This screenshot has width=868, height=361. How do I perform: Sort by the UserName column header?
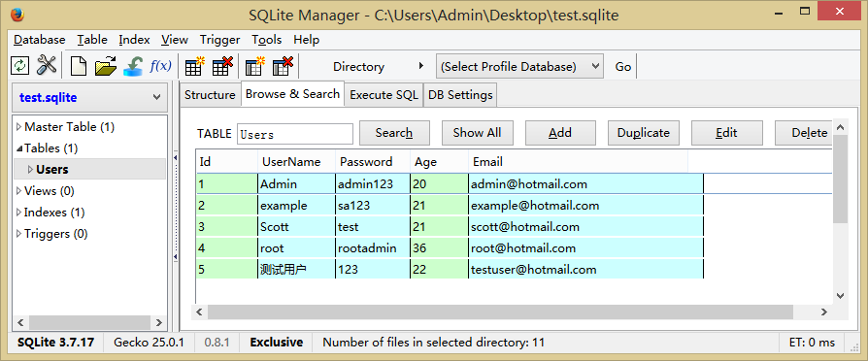(296, 162)
